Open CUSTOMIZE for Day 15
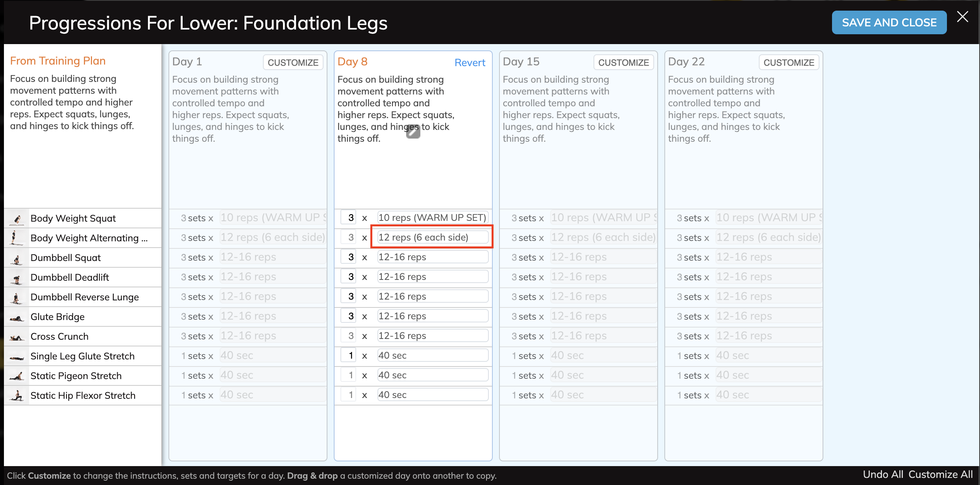 [x=623, y=62]
